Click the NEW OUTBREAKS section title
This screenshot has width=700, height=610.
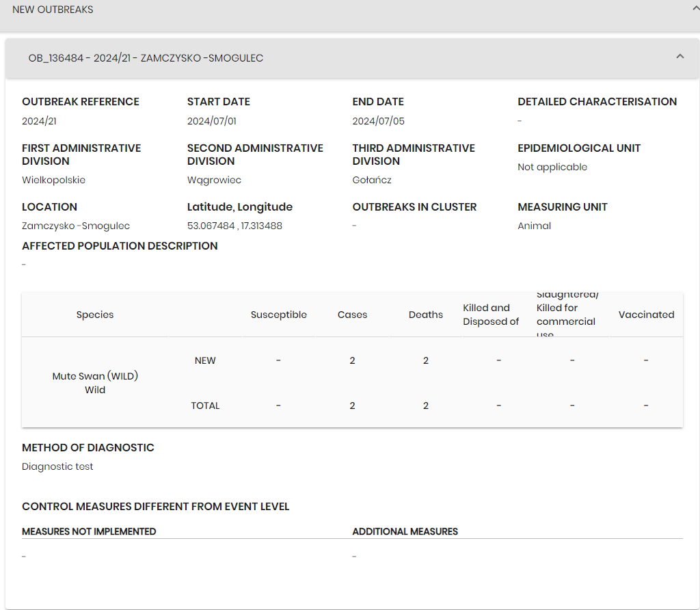click(53, 10)
